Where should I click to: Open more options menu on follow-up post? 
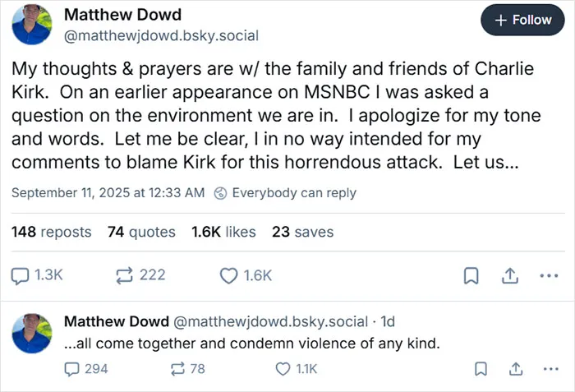[x=551, y=369]
